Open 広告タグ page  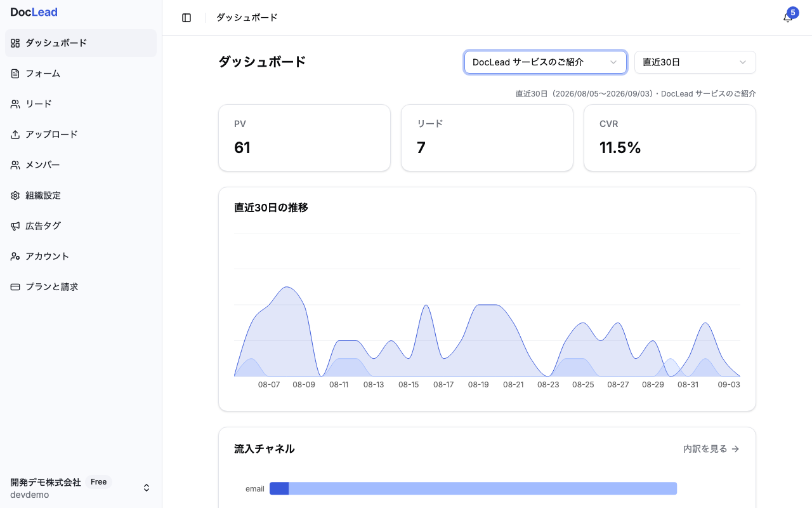pos(81,226)
